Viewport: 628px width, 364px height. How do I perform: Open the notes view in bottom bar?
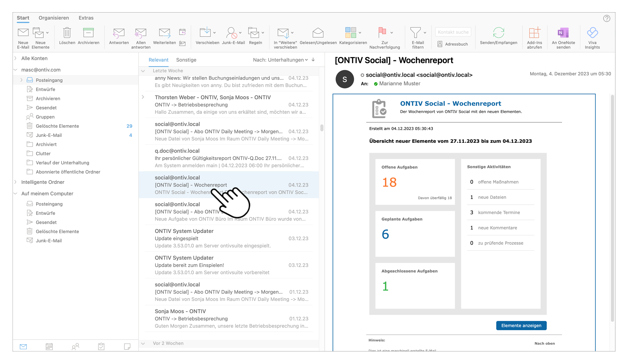click(x=127, y=346)
